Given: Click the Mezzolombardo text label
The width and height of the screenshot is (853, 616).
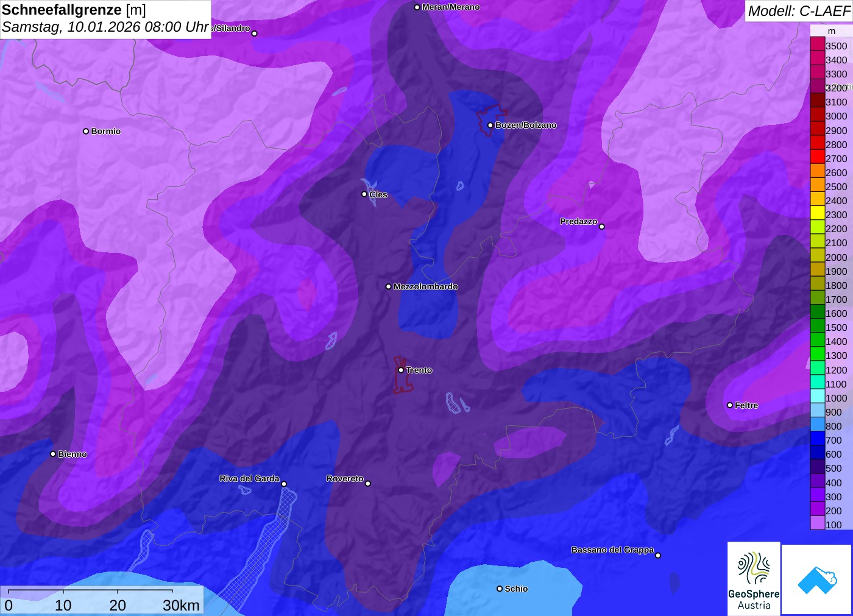Looking at the screenshot, I should [x=426, y=286].
